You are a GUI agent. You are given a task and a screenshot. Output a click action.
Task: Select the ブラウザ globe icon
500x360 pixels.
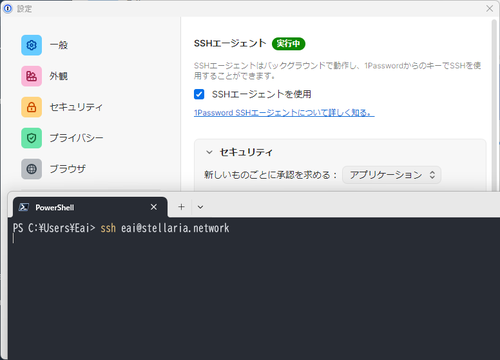point(32,169)
